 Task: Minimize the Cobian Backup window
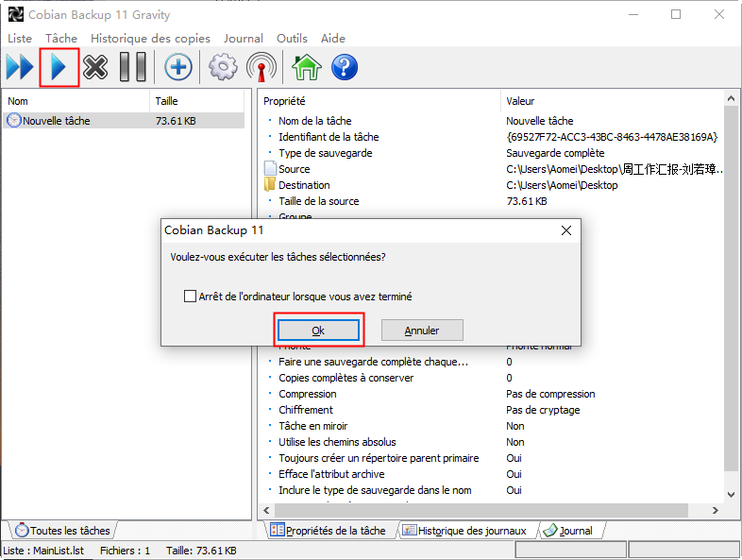click(633, 15)
